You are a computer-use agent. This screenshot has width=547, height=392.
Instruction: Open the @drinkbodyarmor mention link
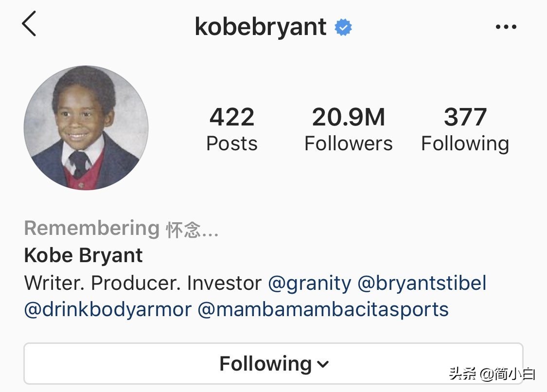(x=107, y=309)
